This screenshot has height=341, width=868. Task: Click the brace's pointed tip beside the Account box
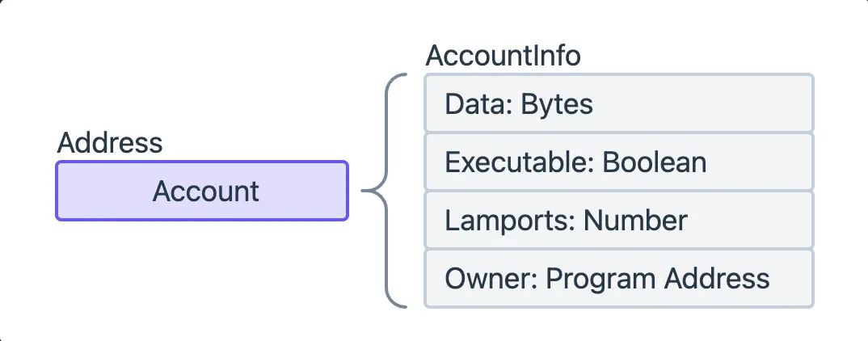pyautogui.click(x=364, y=191)
